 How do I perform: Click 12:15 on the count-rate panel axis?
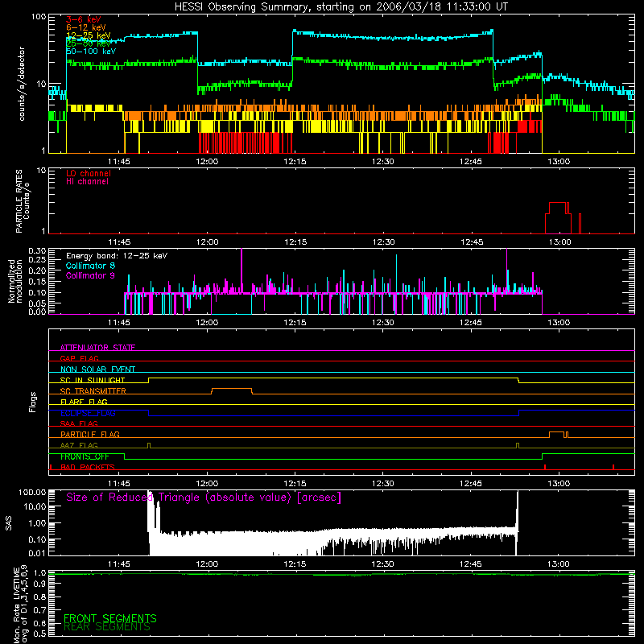click(x=295, y=162)
